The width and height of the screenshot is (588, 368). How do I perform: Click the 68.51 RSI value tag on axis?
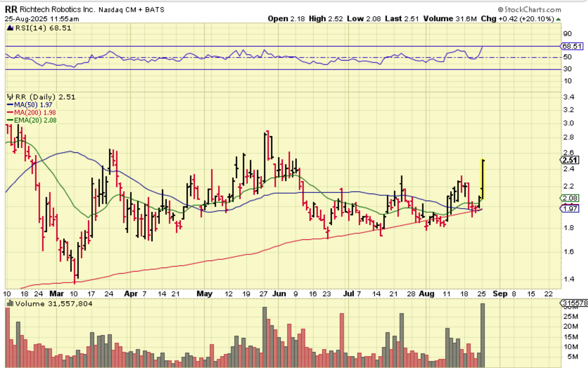click(572, 46)
